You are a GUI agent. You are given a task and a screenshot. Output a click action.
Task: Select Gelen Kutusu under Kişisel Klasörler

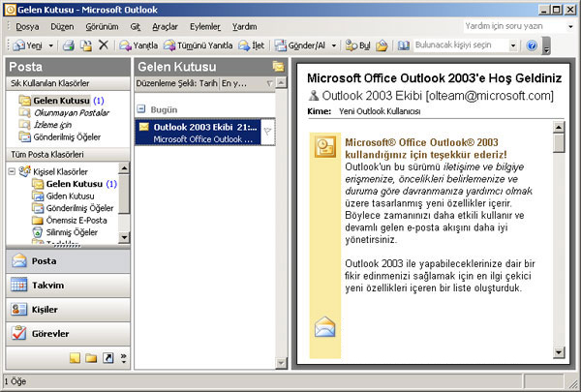[x=75, y=184]
